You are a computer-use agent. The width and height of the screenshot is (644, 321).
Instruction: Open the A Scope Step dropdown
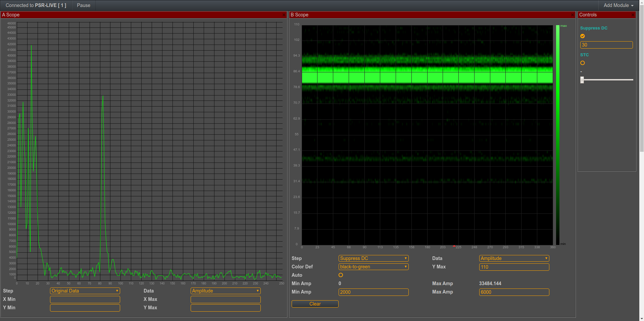(85, 291)
